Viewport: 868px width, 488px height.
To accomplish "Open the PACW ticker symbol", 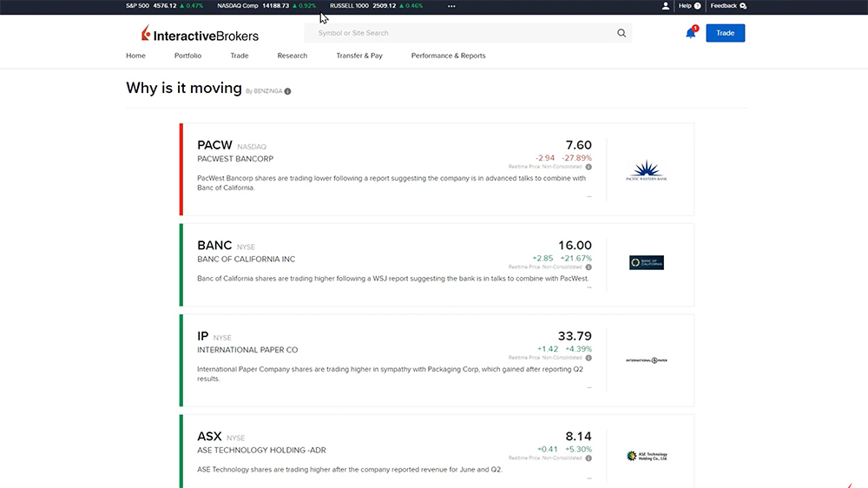I will (x=214, y=145).
